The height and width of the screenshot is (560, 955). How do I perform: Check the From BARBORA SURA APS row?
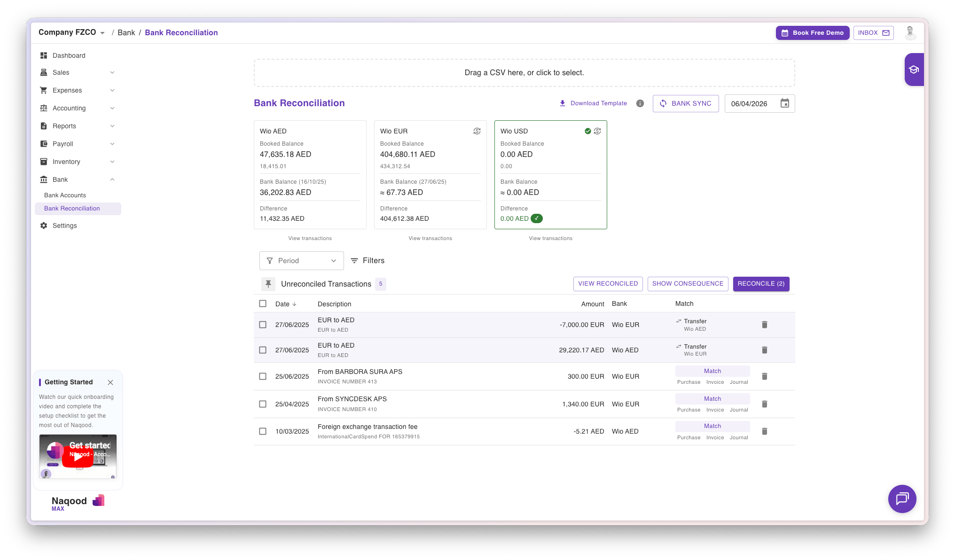[x=263, y=376]
